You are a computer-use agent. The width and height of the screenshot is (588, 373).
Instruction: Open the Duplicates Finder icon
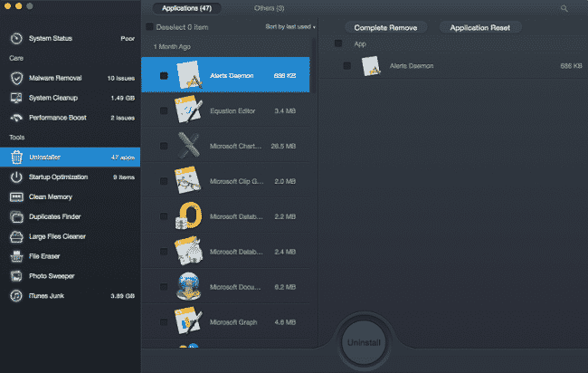[x=16, y=216]
